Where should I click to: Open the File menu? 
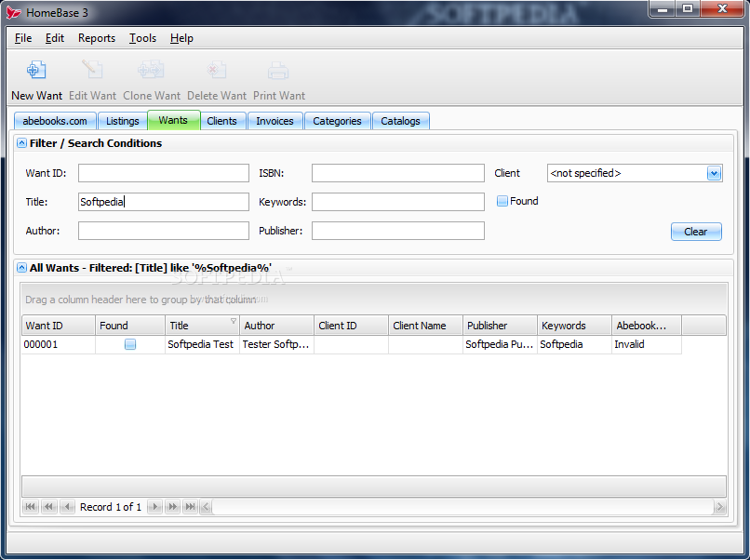(23, 38)
